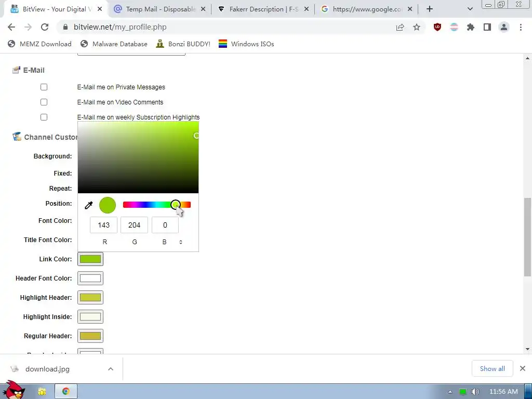Click the hue slider thumb
532x399 pixels.
click(x=176, y=205)
